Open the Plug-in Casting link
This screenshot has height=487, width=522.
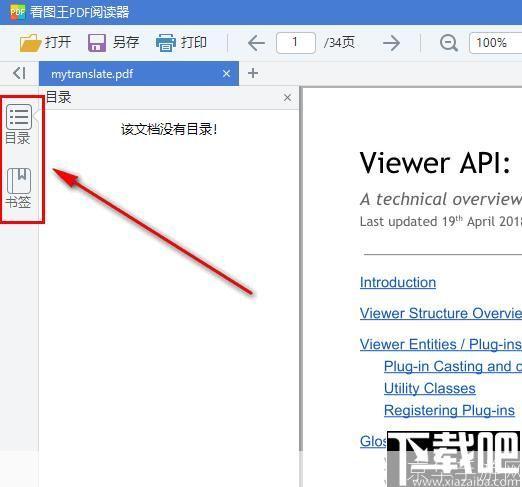(x=453, y=366)
